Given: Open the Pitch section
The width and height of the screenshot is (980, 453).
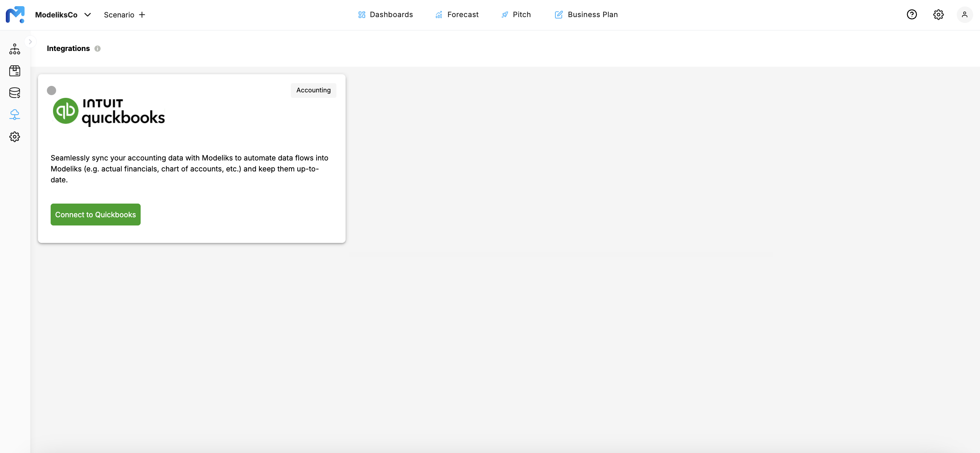Looking at the screenshot, I should click(516, 14).
